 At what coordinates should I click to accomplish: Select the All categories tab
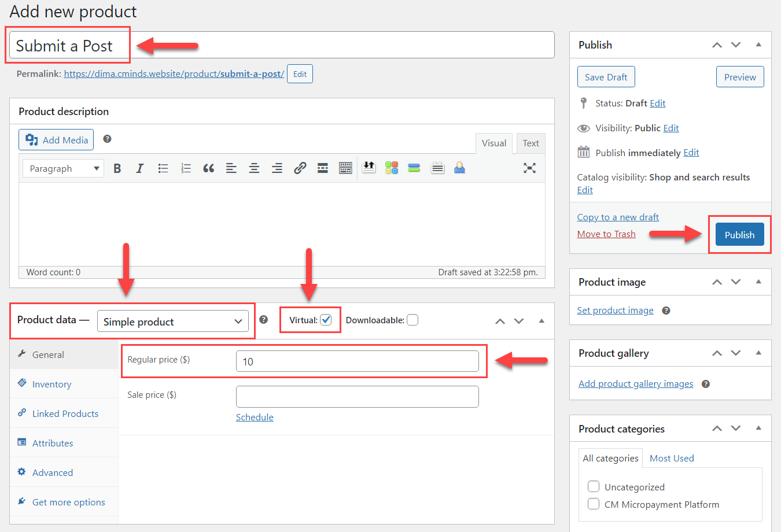(x=610, y=458)
